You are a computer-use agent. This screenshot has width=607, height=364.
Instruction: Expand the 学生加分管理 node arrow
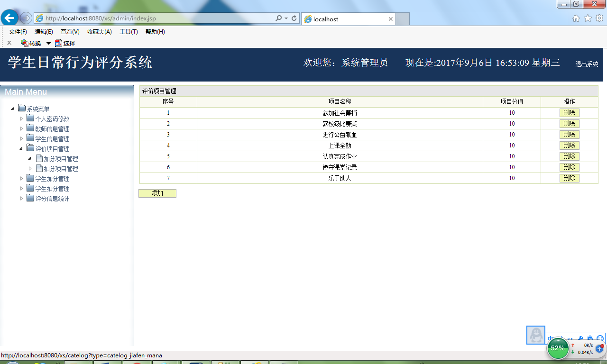point(21,178)
